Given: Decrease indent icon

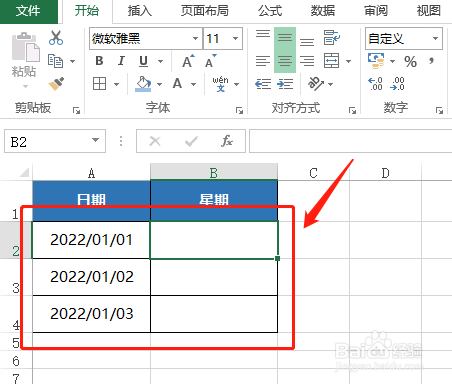Looking at the screenshot, I should [x=263, y=84].
